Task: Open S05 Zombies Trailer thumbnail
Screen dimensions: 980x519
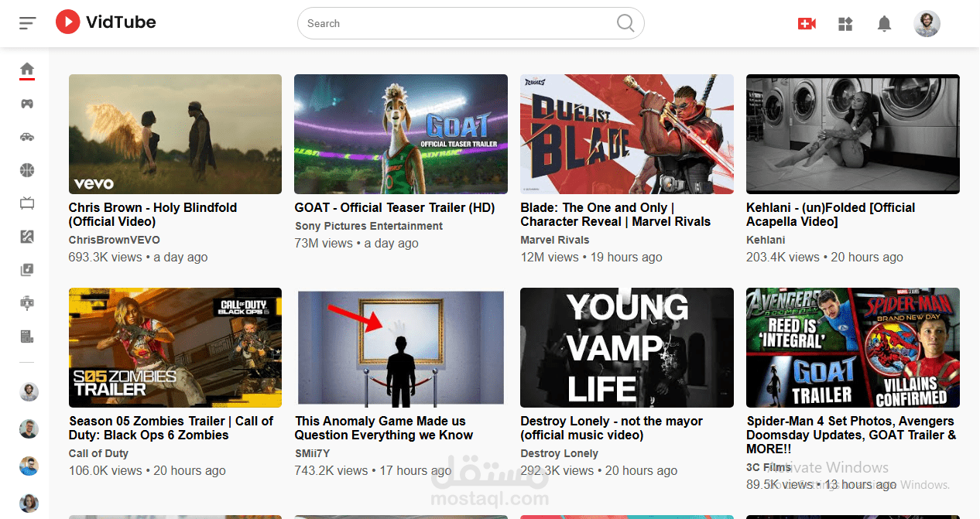Action: (175, 347)
